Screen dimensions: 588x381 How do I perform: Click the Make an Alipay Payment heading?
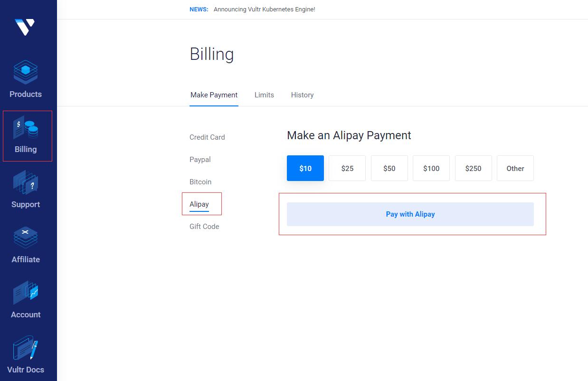(x=349, y=135)
